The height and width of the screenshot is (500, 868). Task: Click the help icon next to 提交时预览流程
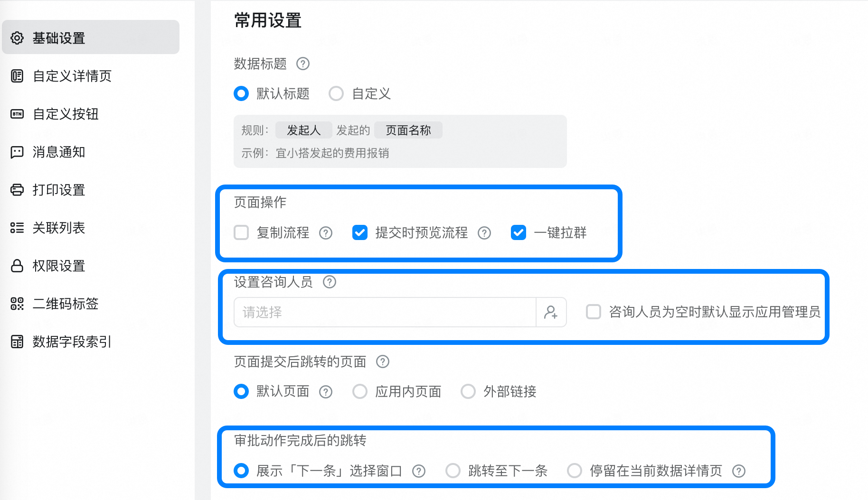(x=484, y=233)
